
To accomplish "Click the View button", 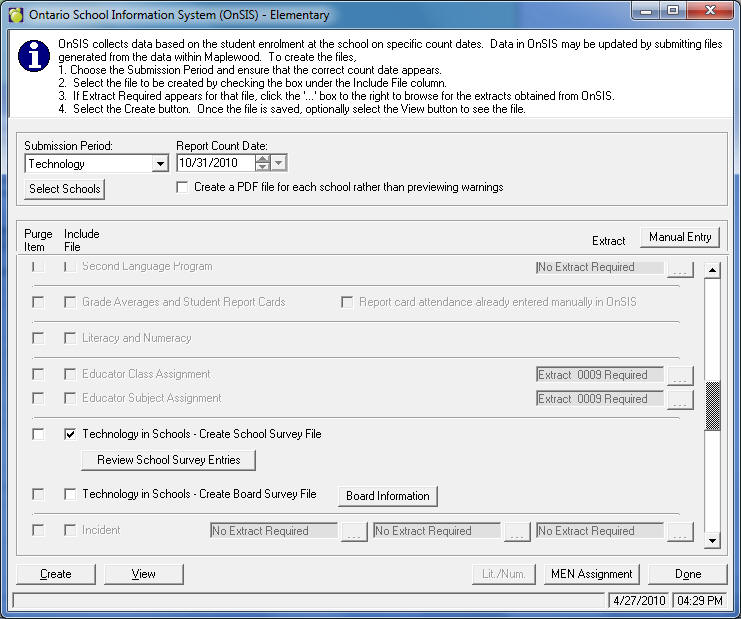I will pyautogui.click(x=144, y=574).
